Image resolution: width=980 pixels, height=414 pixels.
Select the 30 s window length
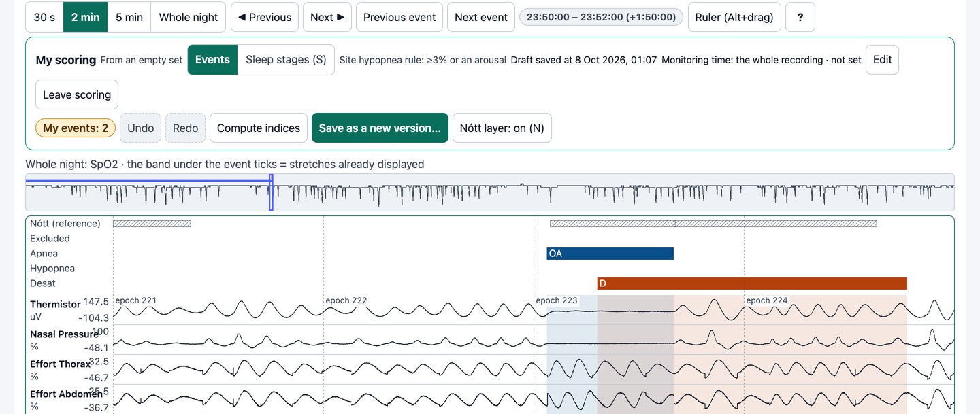pos(44,17)
